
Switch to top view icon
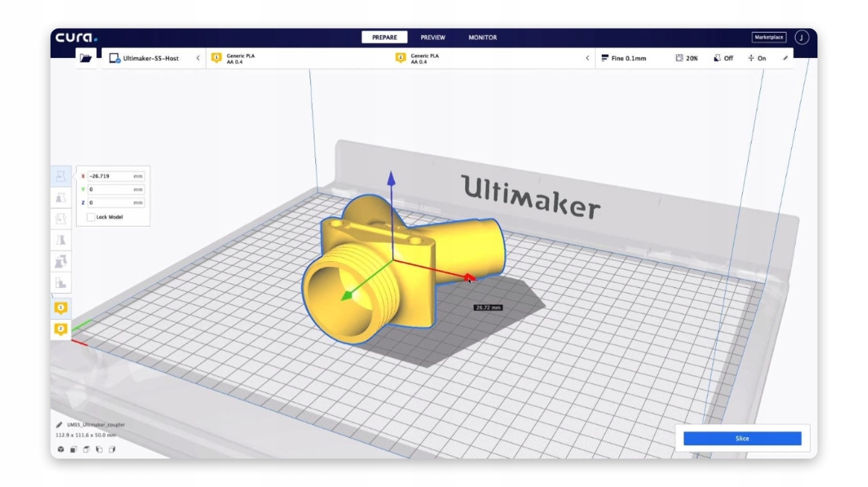coord(86,449)
